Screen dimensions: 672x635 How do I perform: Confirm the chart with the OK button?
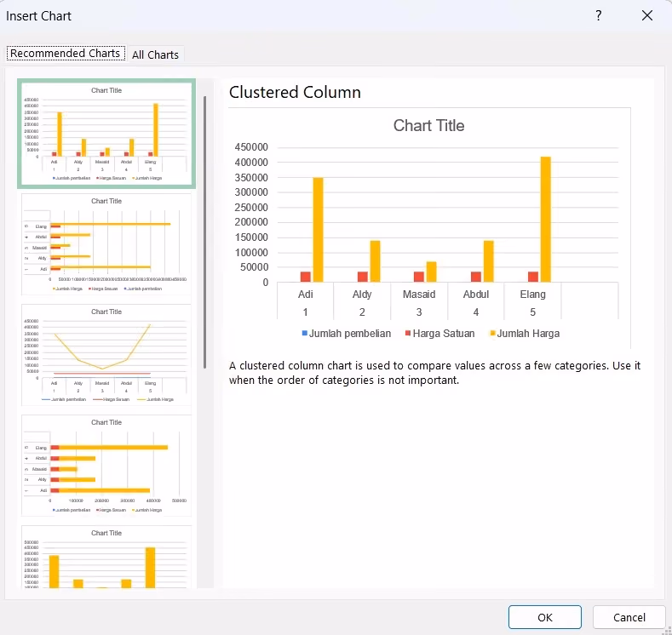tap(545, 617)
